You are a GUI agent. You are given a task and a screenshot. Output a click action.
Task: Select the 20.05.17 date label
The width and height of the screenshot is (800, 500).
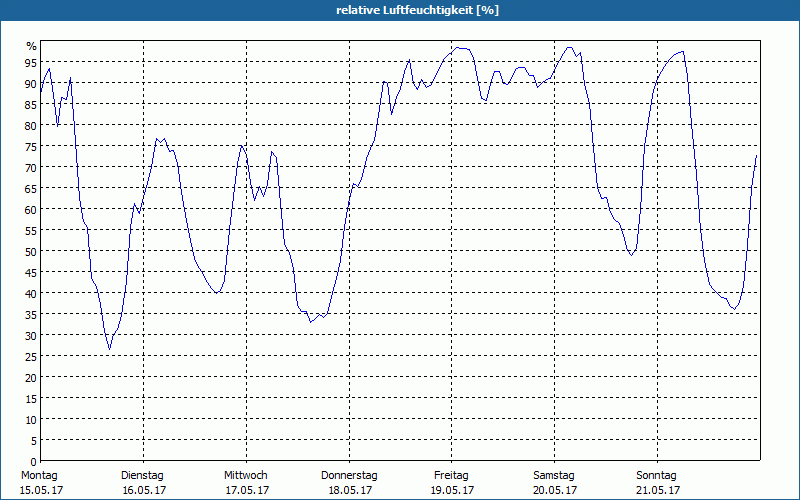(554, 490)
